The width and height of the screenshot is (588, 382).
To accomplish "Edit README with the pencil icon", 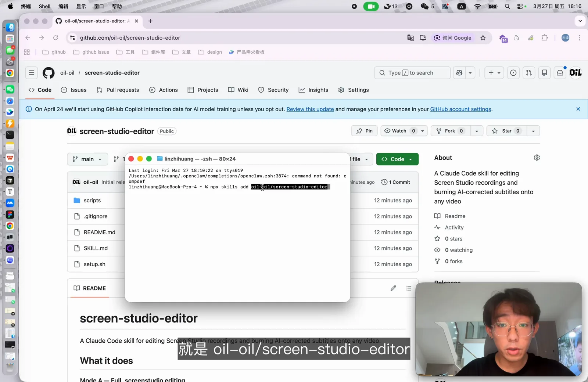I will click(393, 288).
